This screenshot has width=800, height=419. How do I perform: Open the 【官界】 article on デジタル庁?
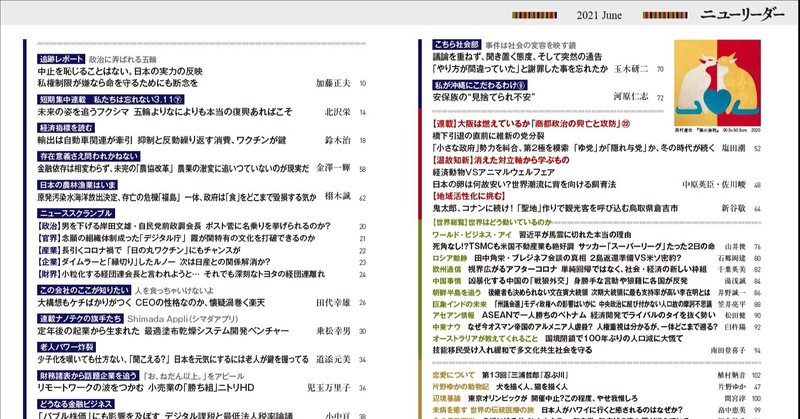pyautogui.click(x=176, y=238)
